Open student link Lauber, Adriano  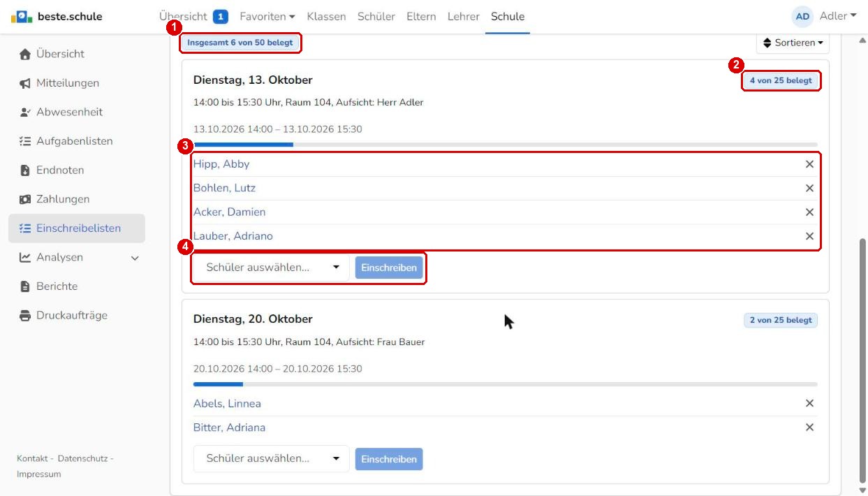click(233, 236)
